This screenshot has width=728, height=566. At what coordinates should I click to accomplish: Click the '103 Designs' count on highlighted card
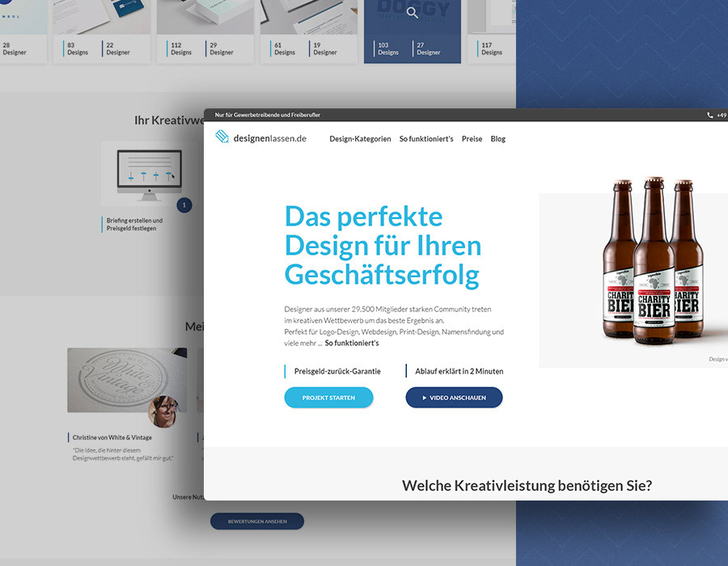[387, 49]
